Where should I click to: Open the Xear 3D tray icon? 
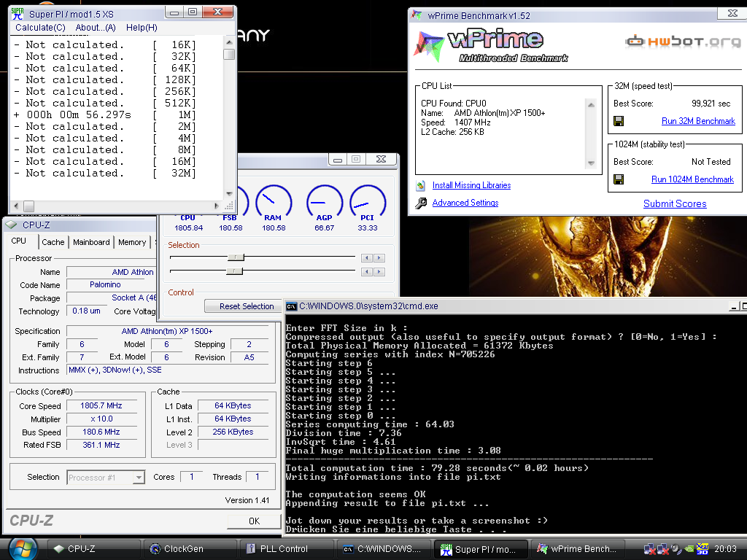(703, 549)
